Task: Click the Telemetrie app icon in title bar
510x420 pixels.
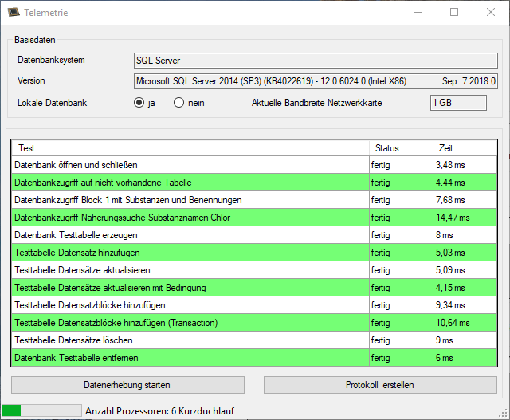Action: [x=13, y=13]
